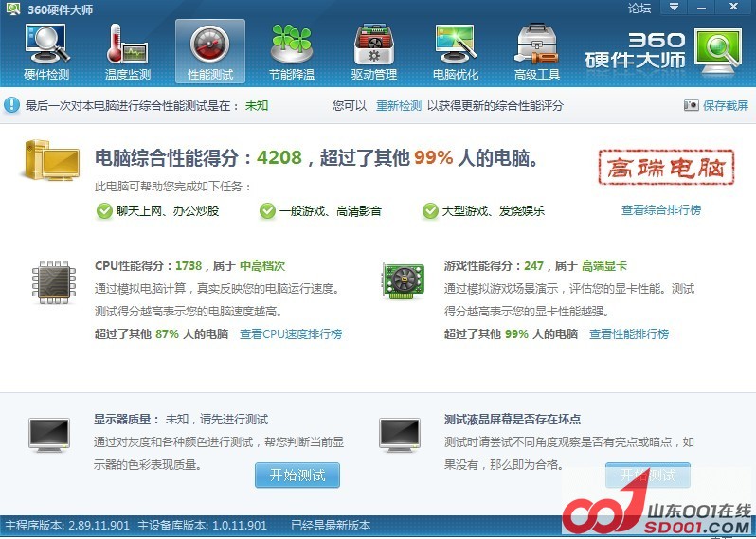756x539 pixels.
Task: Click the 360硬件大师 logo monitor icon
Action: tap(719, 49)
